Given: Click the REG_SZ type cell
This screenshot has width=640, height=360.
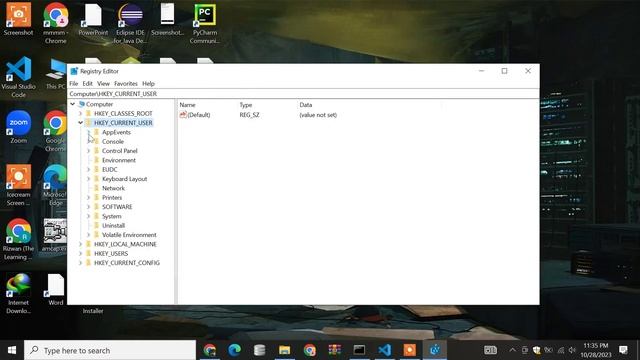Looking at the screenshot, I should pyautogui.click(x=249, y=115).
